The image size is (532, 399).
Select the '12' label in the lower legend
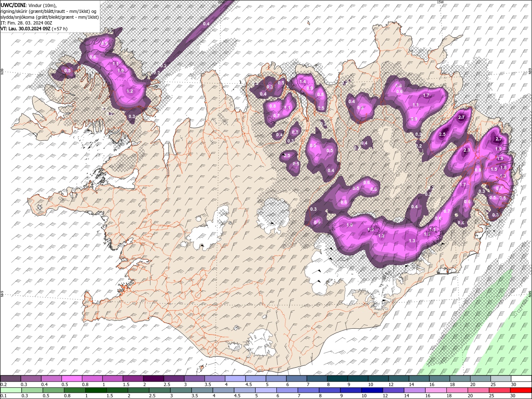385,396
